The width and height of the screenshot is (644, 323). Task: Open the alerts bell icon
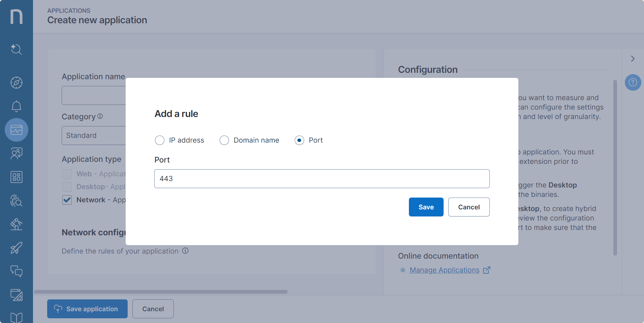(x=16, y=106)
